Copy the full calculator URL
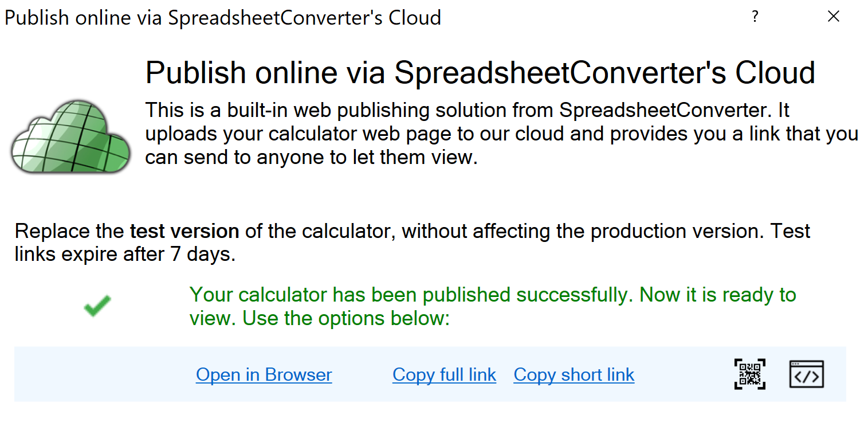Image resolution: width=868 pixels, height=426 pixels. [444, 374]
